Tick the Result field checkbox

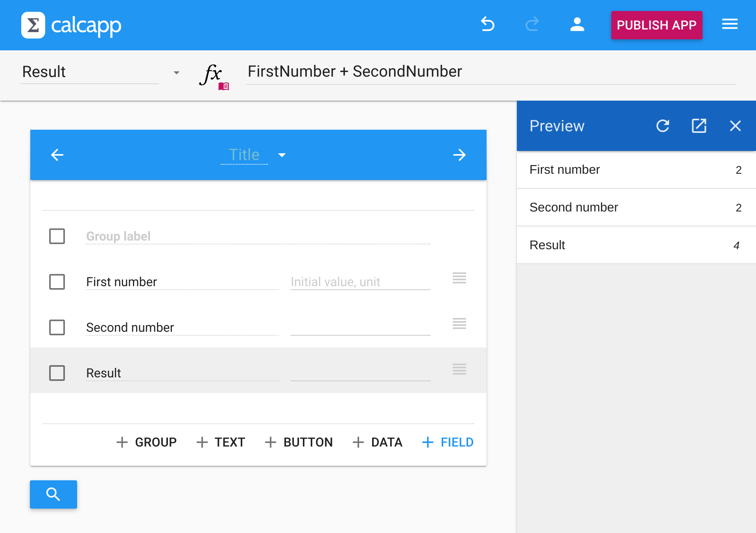pyautogui.click(x=57, y=373)
